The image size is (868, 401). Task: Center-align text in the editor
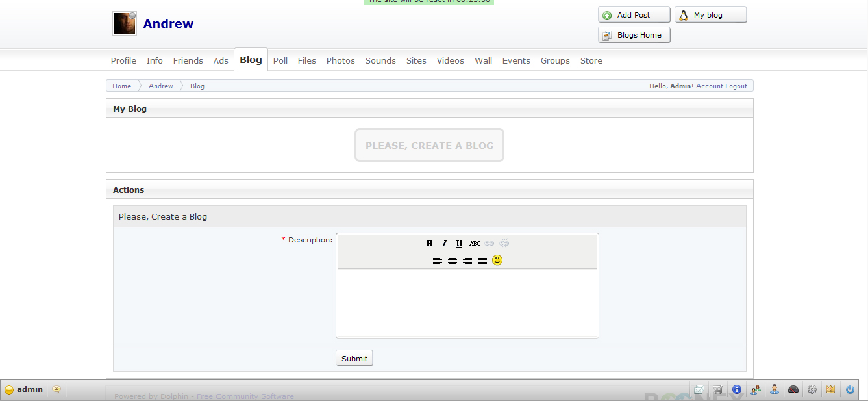point(453,260)
